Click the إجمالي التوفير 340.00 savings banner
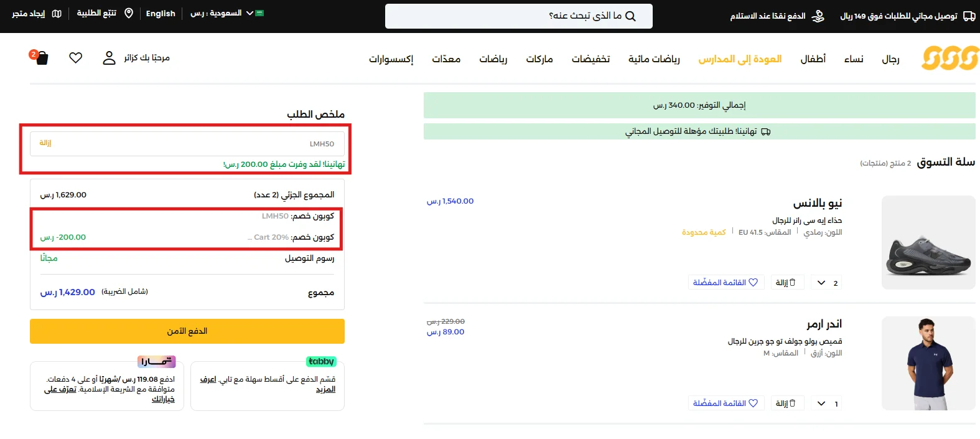 click(699, 105)
